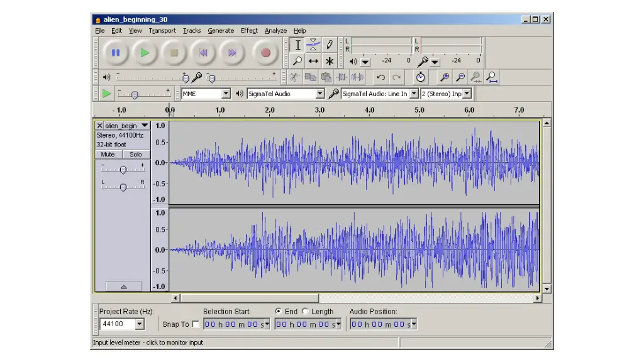Open the View menu
Screen dimensions: 644x362
coord(135,31)
